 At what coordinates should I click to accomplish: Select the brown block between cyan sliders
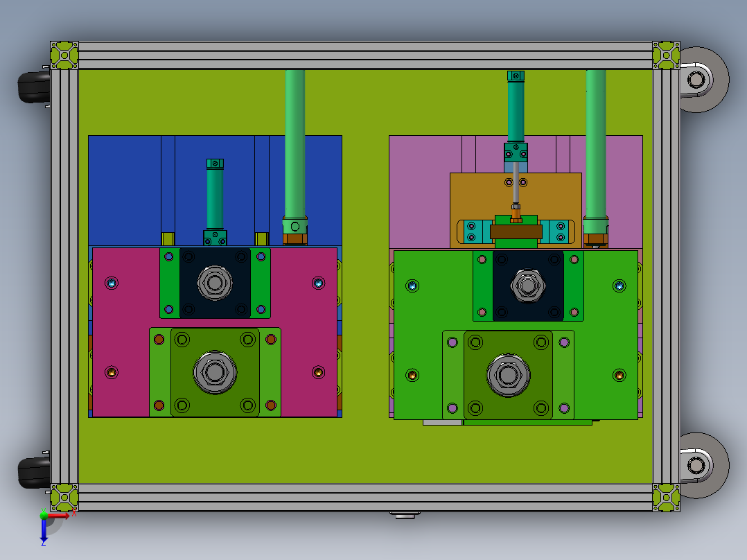point(516,231)
